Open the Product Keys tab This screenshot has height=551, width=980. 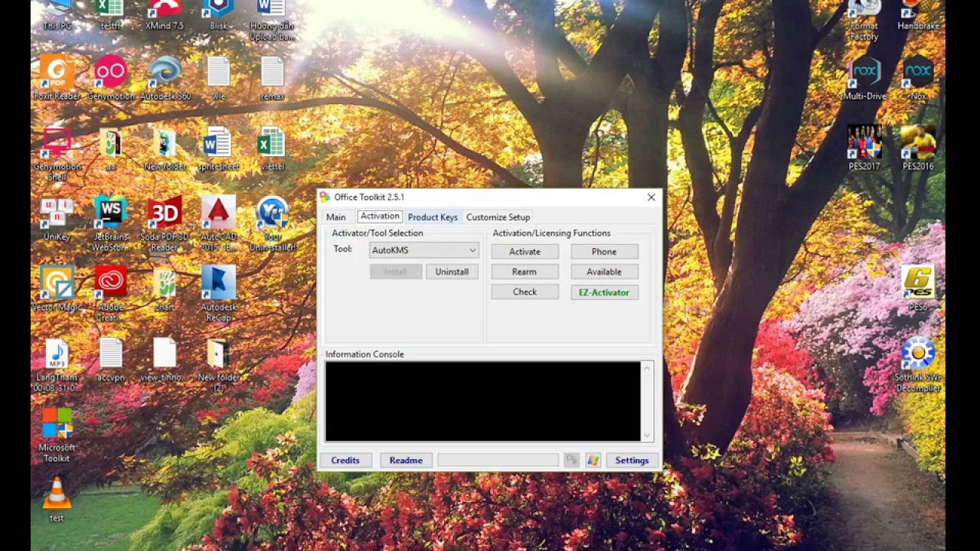(433, 217)
